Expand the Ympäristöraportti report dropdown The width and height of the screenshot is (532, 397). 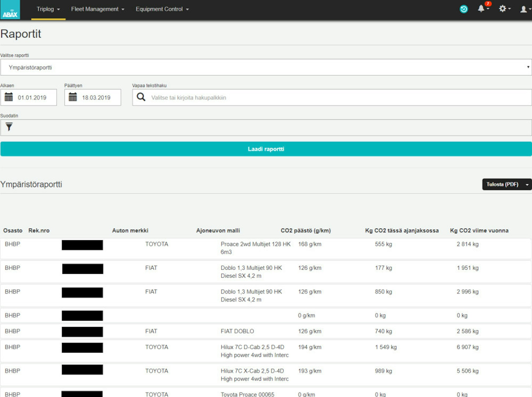pyautogui.click(x=266, y=67)
